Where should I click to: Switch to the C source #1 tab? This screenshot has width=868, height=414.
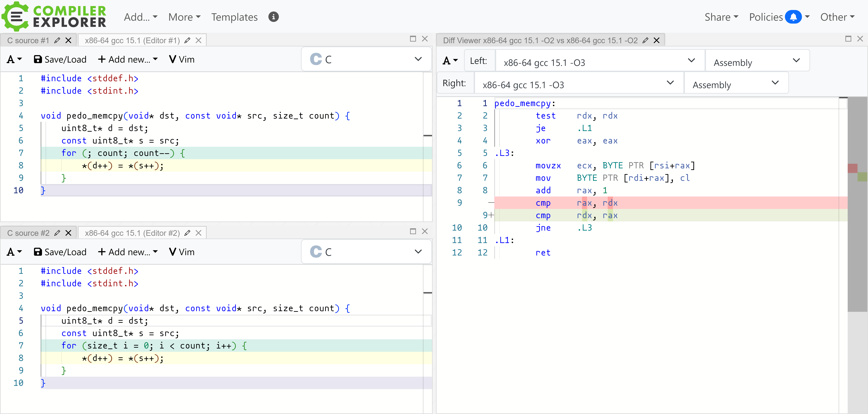(28, 40)
